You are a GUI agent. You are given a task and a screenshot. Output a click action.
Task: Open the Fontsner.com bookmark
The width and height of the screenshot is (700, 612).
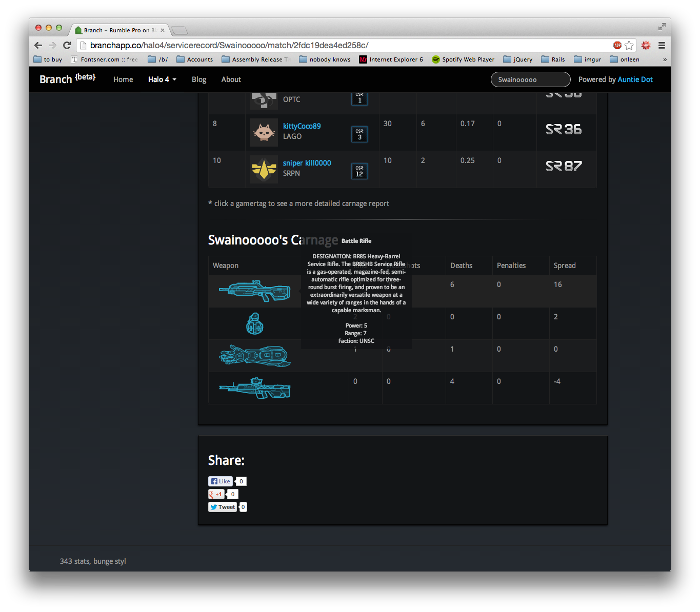105,59
